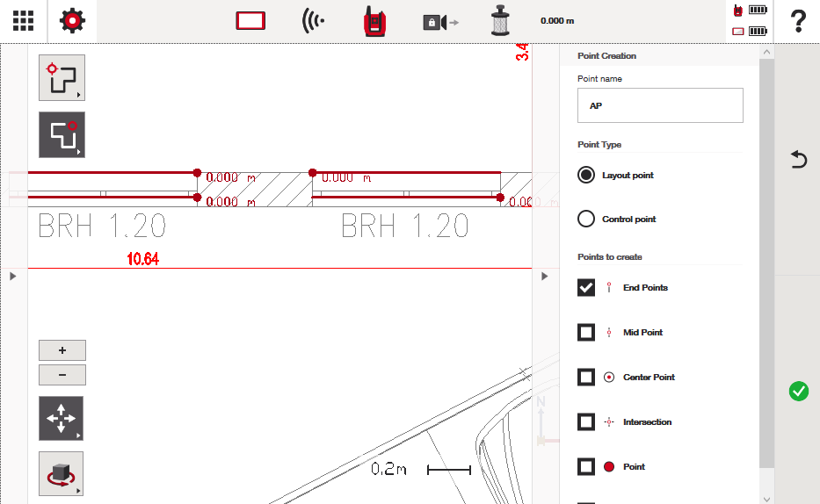Enable the Mid Point checkbox
The width and height of the screenshot is (820, 504).
point(586,332)
